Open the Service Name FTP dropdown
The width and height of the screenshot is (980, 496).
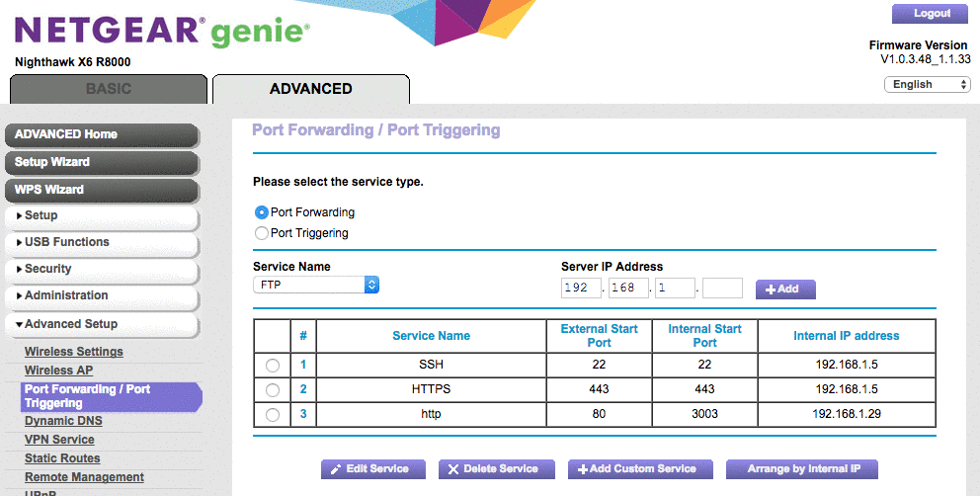[x=316, y=285]
